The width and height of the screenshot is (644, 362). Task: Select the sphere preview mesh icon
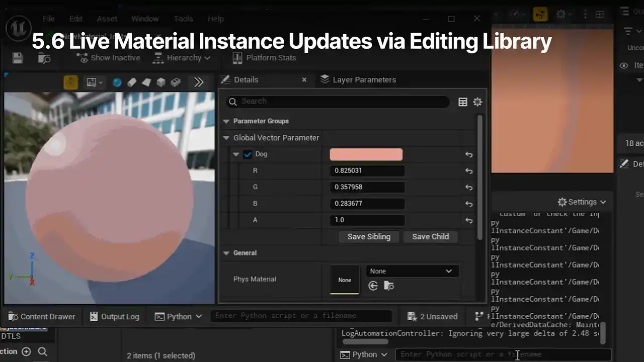(x=117, y=82)
